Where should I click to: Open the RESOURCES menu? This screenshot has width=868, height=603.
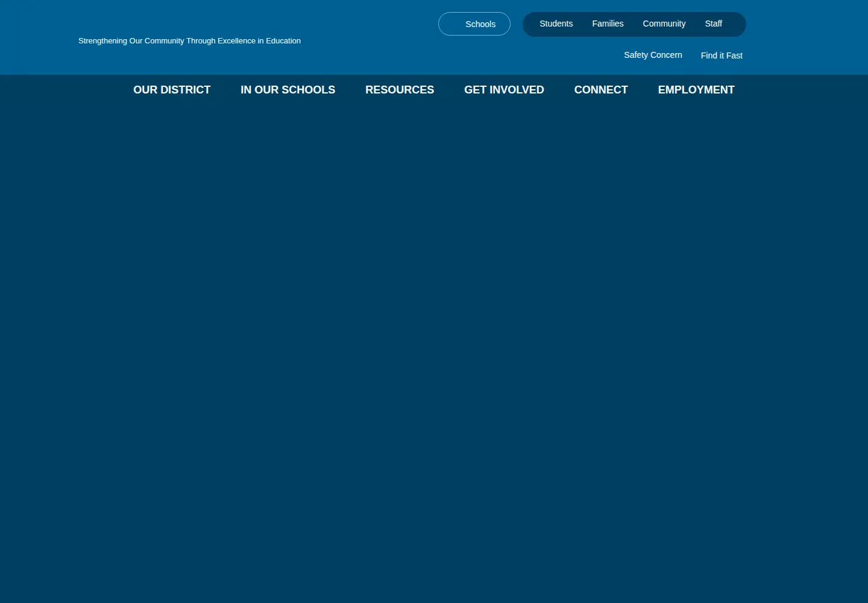[400, 90]
